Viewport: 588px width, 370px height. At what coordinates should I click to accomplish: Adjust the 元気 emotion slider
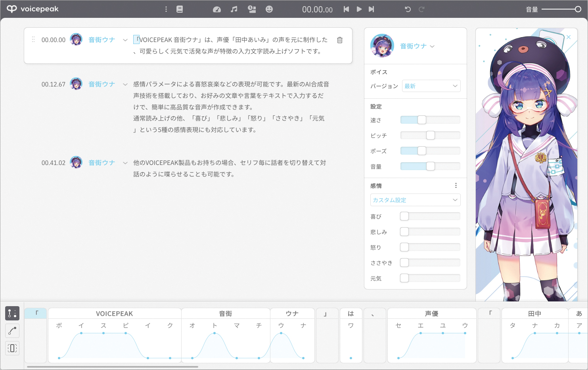pos(430,278)
